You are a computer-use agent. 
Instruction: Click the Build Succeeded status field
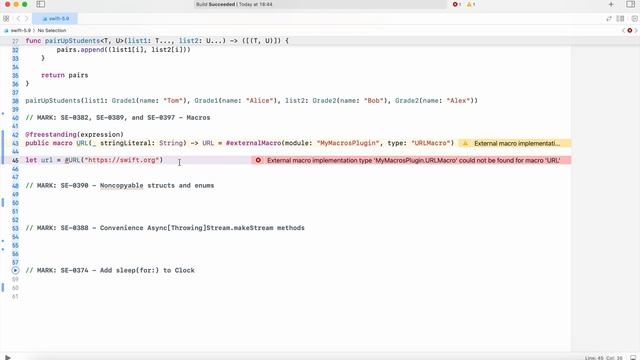[x=234, y=4]
